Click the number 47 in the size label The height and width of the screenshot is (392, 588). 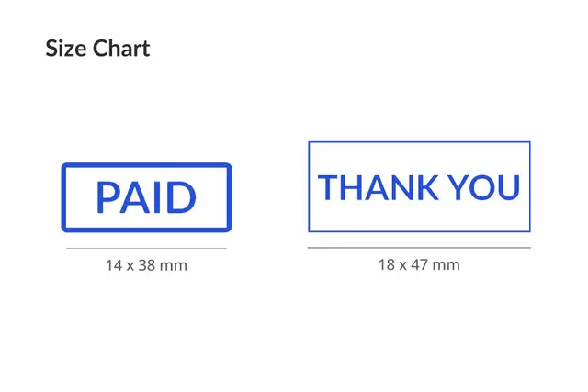pos(420,265)
